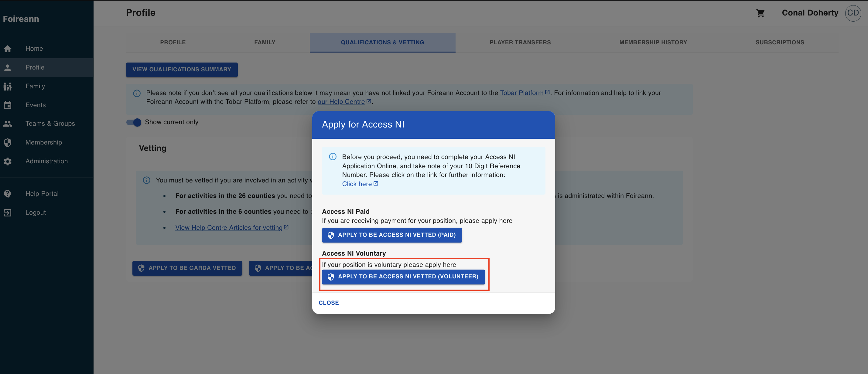Viewport: 868px width, 374px height.
Task: Go to Home in the sidebar
Action: [46, 49]
